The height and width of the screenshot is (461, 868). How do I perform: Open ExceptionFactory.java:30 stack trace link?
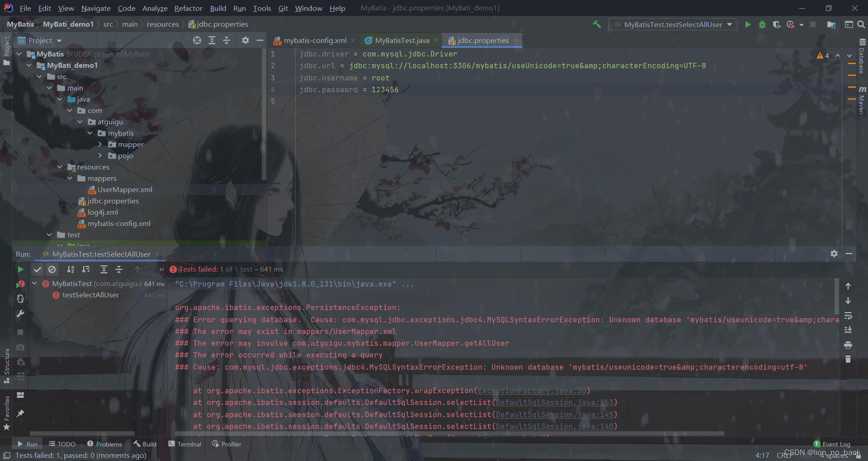[532, 390]
